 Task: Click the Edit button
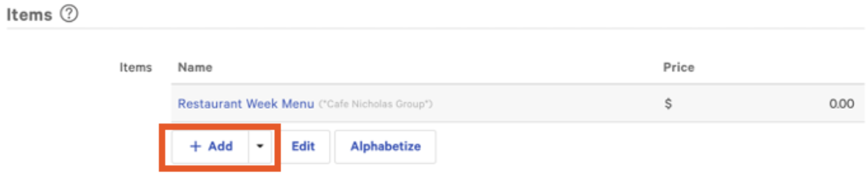pos(303,146)
